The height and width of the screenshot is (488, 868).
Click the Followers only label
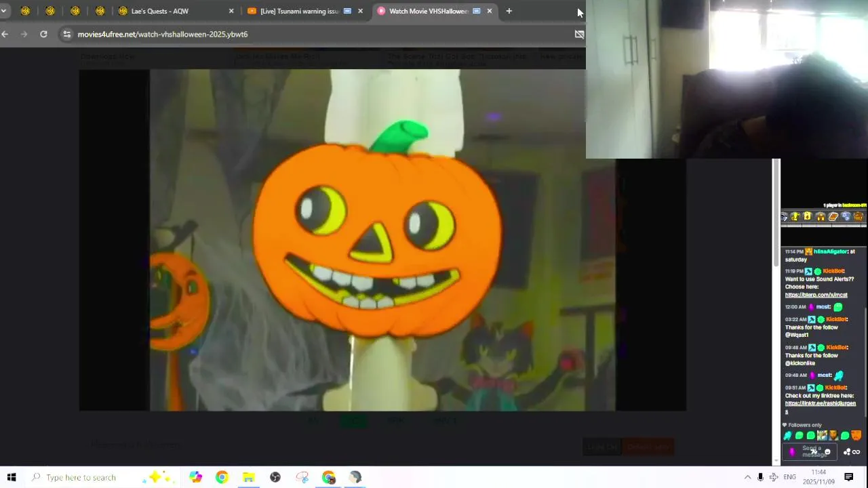(x=804, y=425)
